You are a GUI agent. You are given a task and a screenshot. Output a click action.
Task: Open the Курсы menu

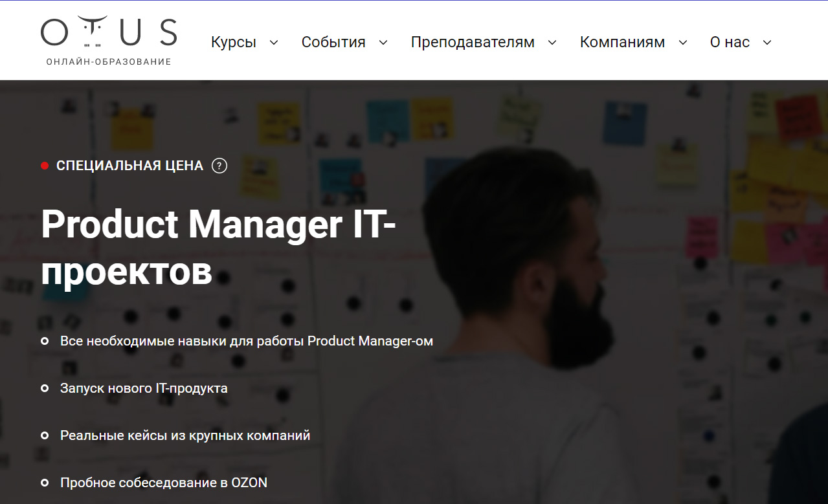pyautogui.click(x=234, y=42)
